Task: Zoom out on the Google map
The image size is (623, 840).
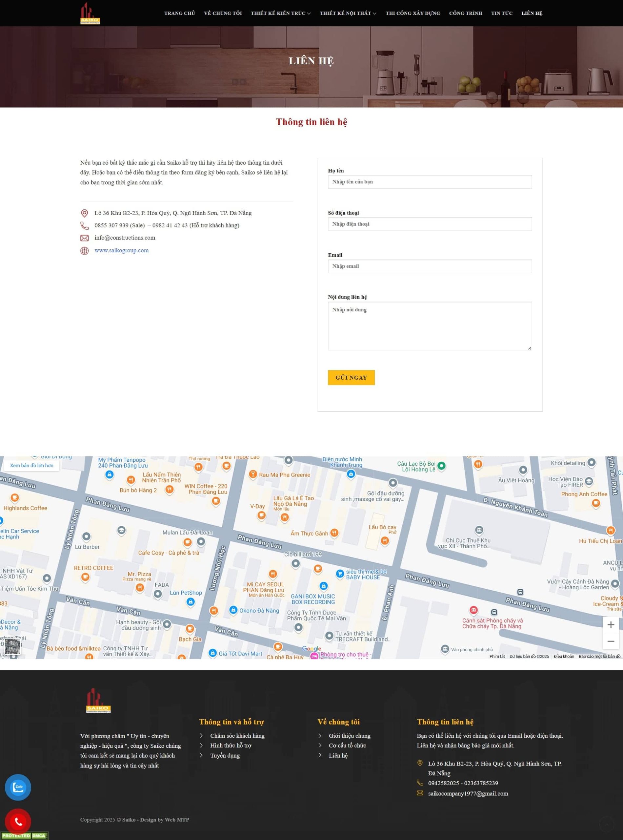Action: [611, 641]
